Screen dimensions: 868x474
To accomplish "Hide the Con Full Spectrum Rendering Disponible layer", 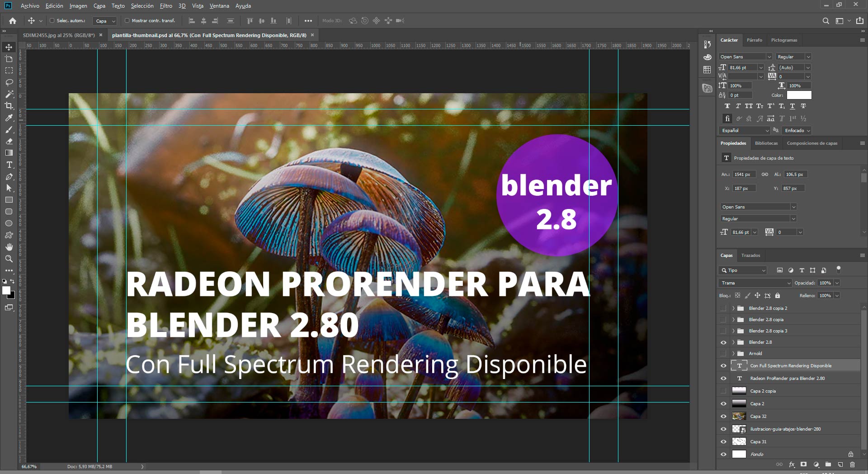I will coord(723,366).
